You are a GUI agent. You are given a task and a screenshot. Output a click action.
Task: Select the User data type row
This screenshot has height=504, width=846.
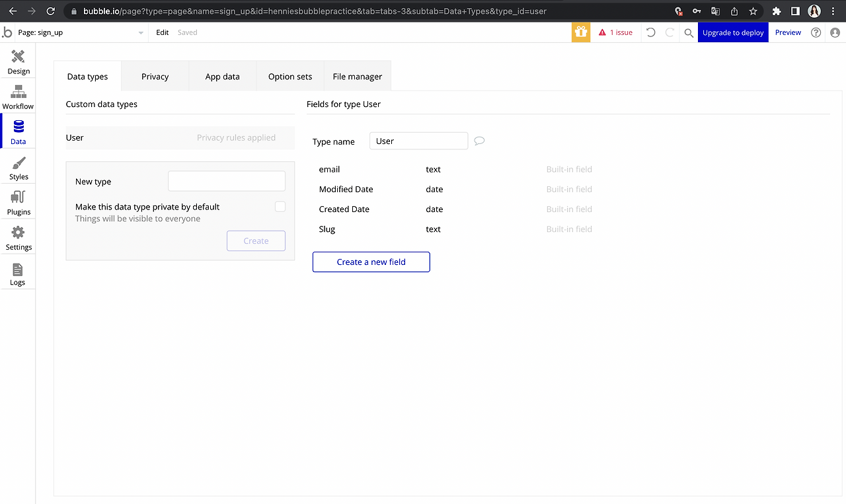(x=180, y=137)
